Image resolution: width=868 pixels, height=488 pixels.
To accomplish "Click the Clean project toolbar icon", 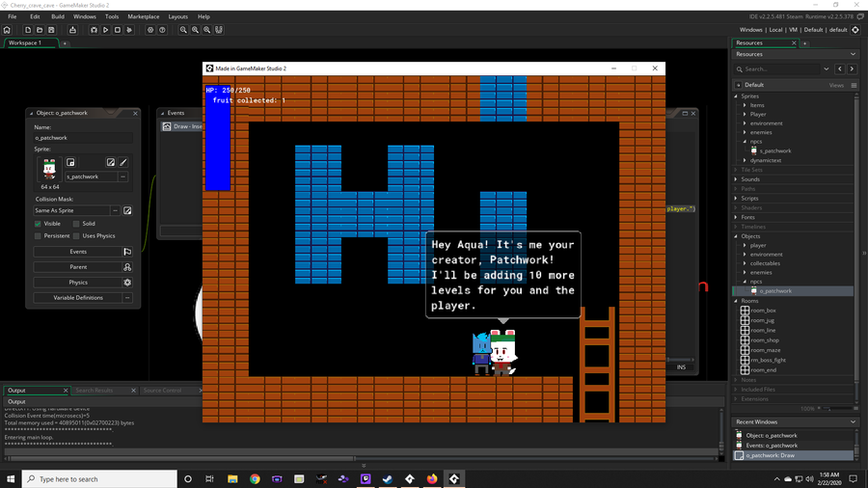I will coord(129,30).
